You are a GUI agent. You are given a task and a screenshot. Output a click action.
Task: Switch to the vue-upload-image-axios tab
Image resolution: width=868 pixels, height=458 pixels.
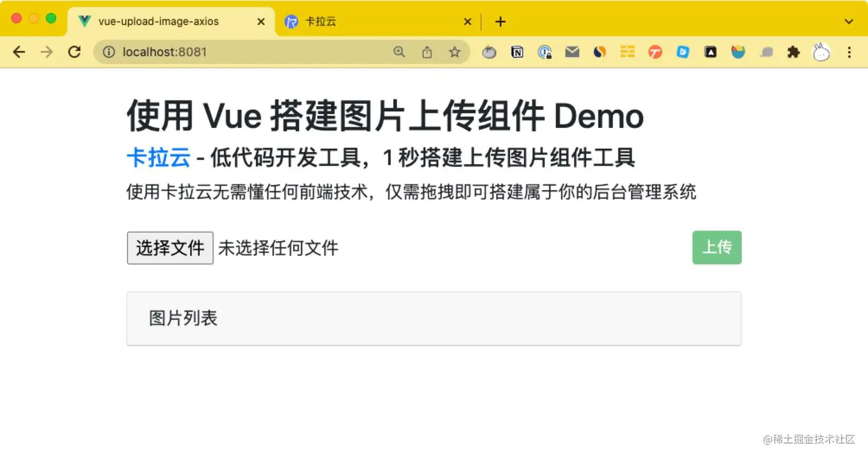coord(172,22)
